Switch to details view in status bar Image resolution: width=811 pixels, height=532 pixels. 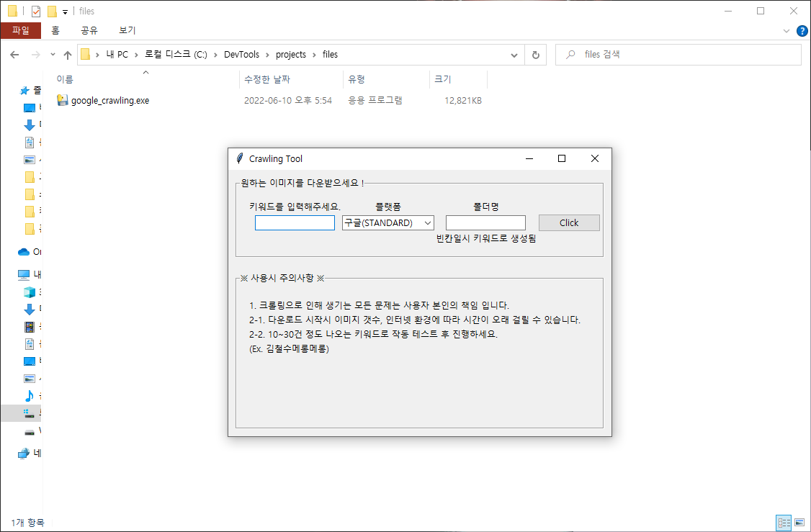pyautogui.click(x=783, y=523)
